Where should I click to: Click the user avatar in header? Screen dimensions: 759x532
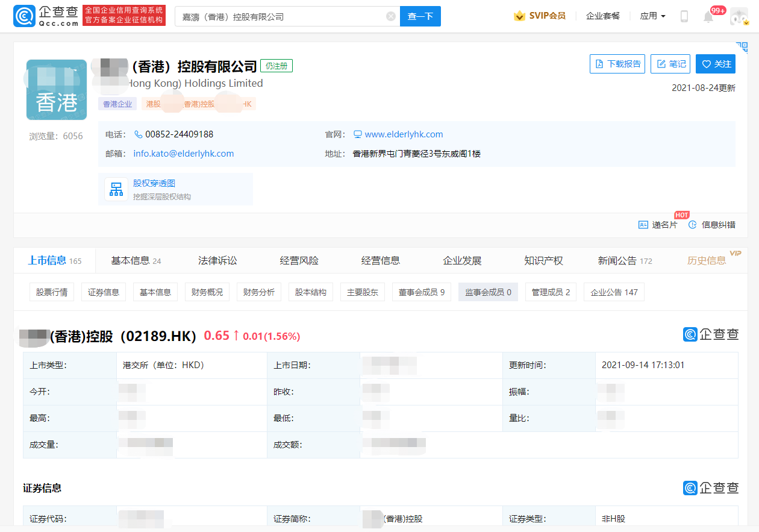click(739, 16)
